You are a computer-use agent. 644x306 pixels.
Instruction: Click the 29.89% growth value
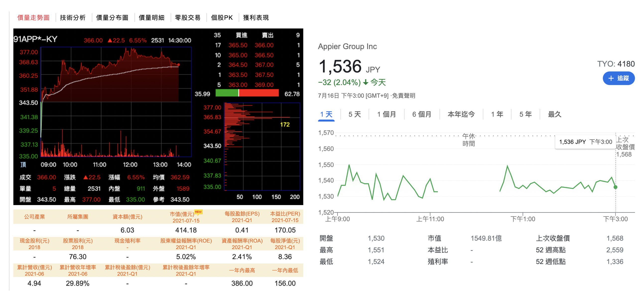pos(78,284)
